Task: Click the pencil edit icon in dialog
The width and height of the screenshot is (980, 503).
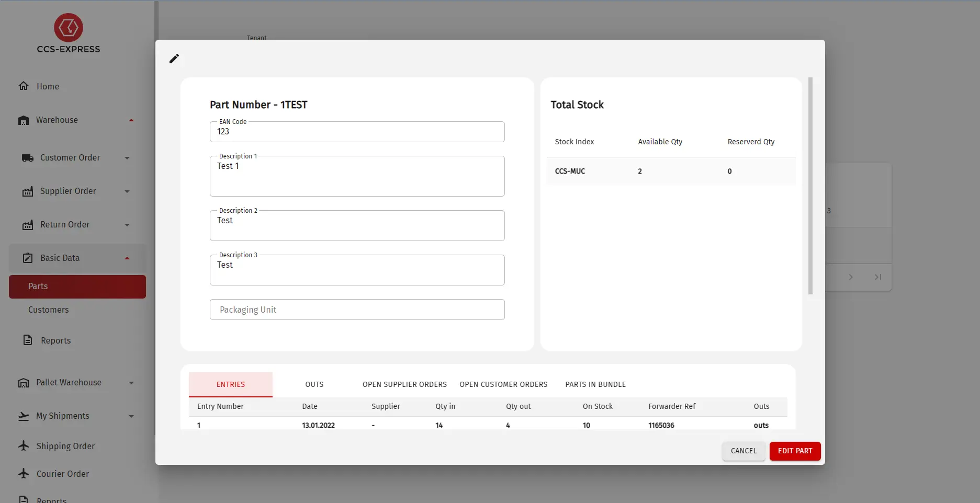Action: (x=174, y=59)
